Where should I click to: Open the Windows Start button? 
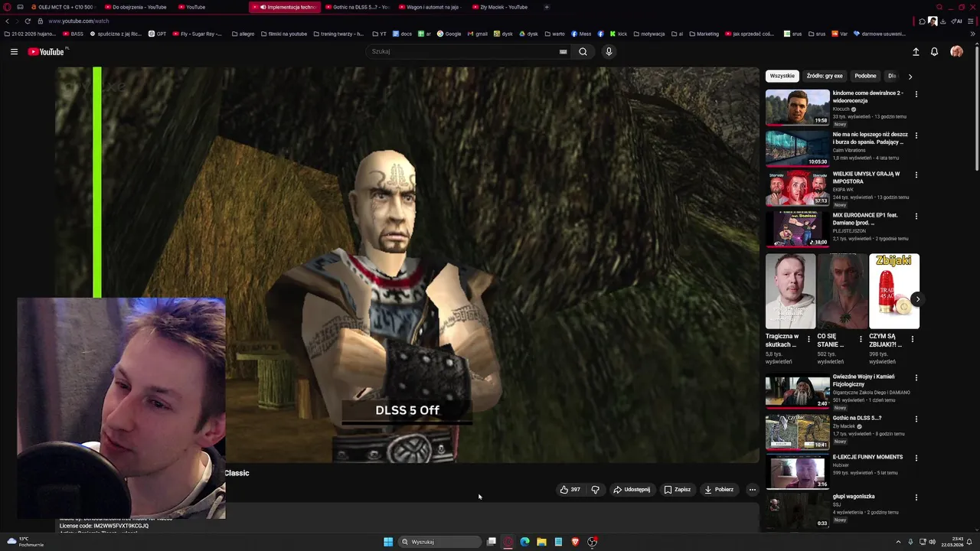coord(388,542)
